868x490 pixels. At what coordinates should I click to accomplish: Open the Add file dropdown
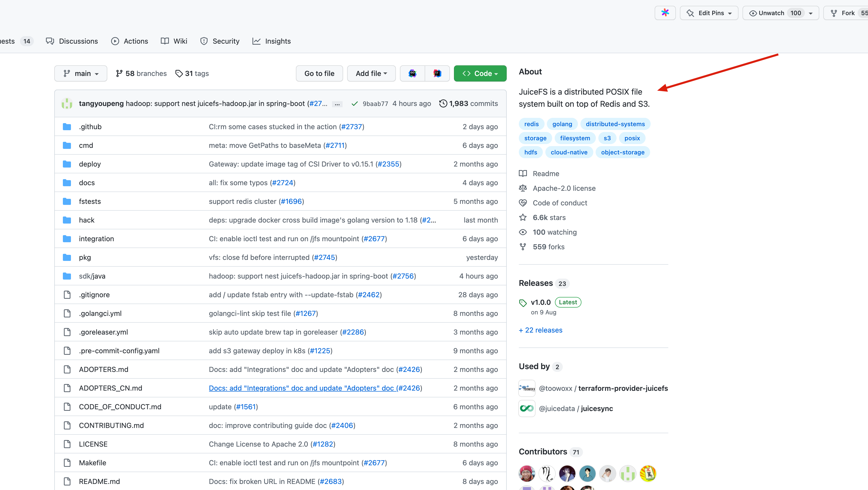371,73
